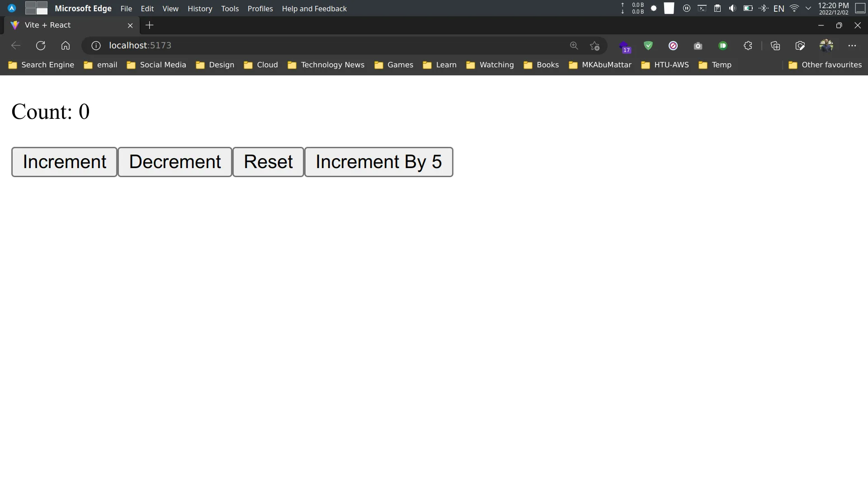Open the History menu

coord(200,8)
